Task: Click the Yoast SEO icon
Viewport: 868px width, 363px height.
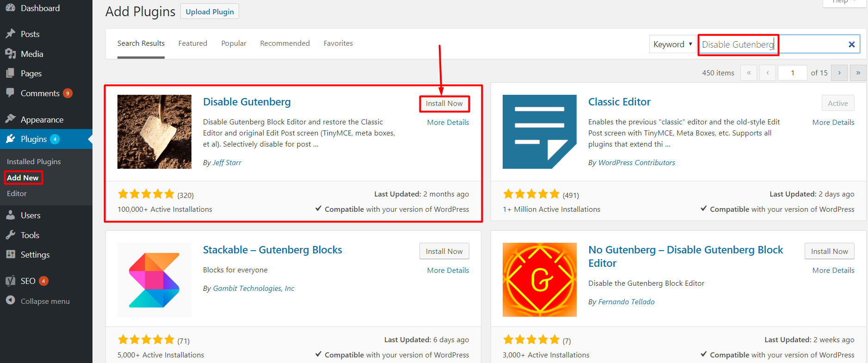Action: 10,281
